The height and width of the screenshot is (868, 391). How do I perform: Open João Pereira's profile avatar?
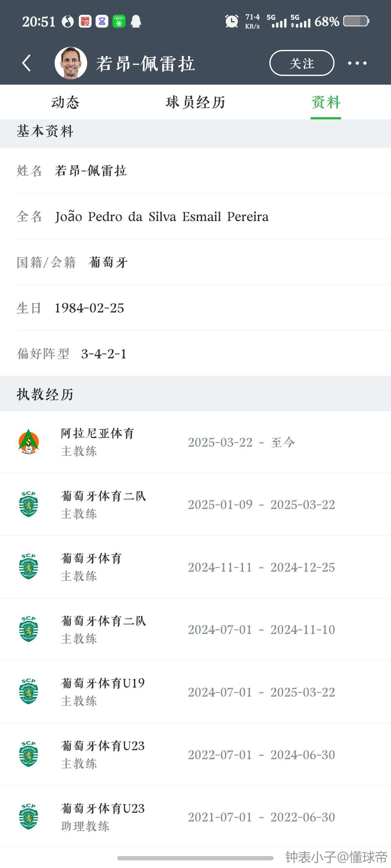pos(71,63)
